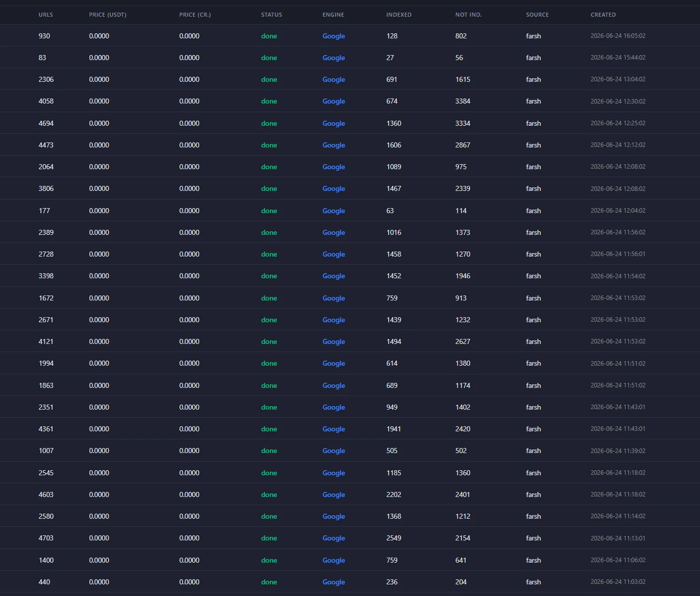
Task: Click the NOT IND. column header
Action: click(469, 15)
